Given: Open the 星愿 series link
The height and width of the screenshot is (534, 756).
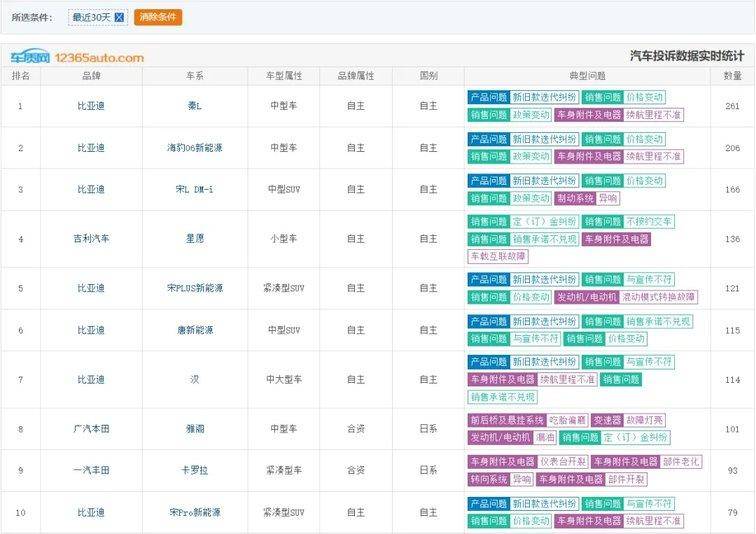Looking at the screenshot, I should coord(195,239).
